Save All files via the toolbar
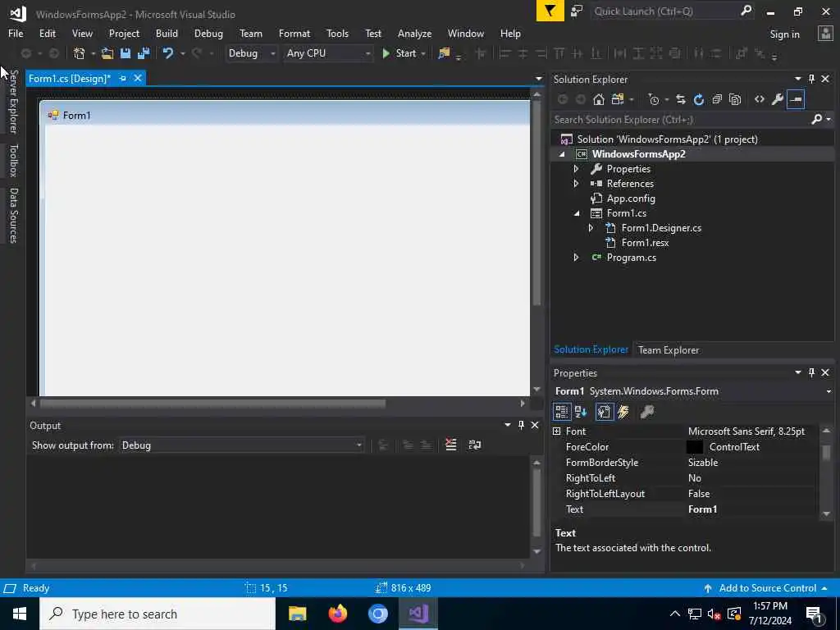Image resolution: width=840 pixels, height=630 pixels. click(x=144, y=53)
